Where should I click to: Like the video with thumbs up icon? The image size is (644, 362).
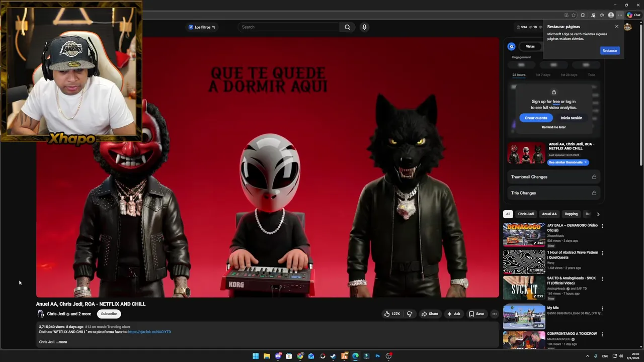pos(387,314)
